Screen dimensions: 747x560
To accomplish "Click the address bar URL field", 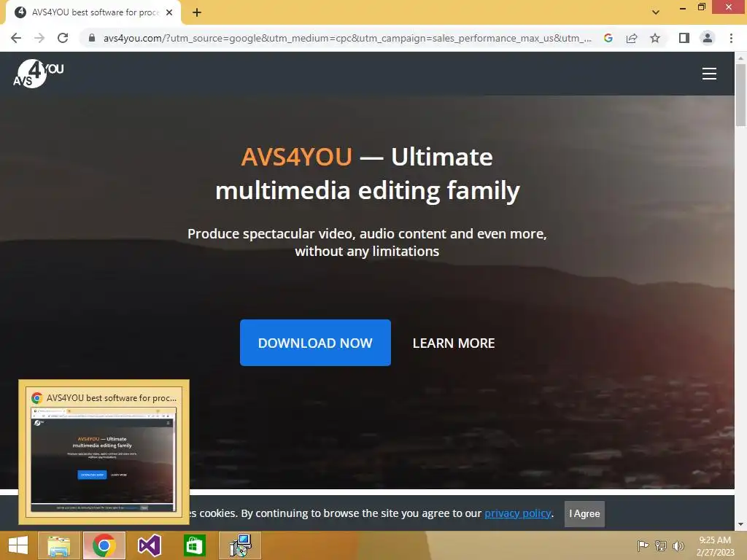I will point(347,38).
